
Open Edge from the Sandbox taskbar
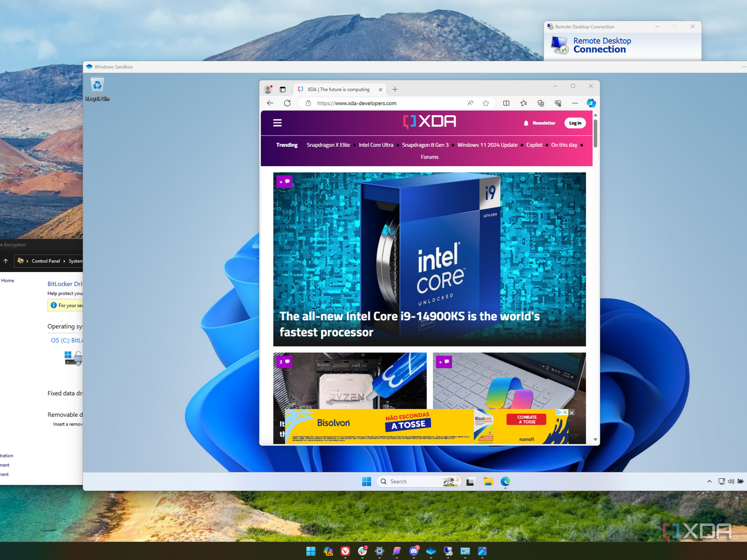tap(505, 482)
